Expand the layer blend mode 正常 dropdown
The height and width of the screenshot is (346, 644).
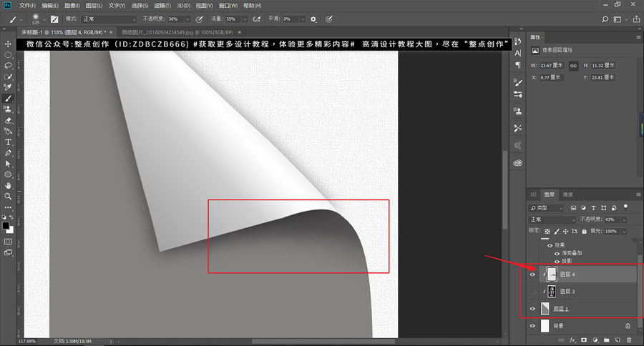click(x=550, y=219)
